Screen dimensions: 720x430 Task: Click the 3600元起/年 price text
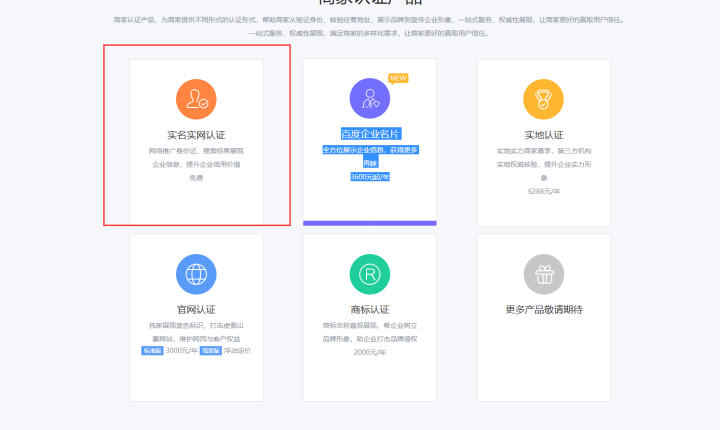click(x=370, y=177)
